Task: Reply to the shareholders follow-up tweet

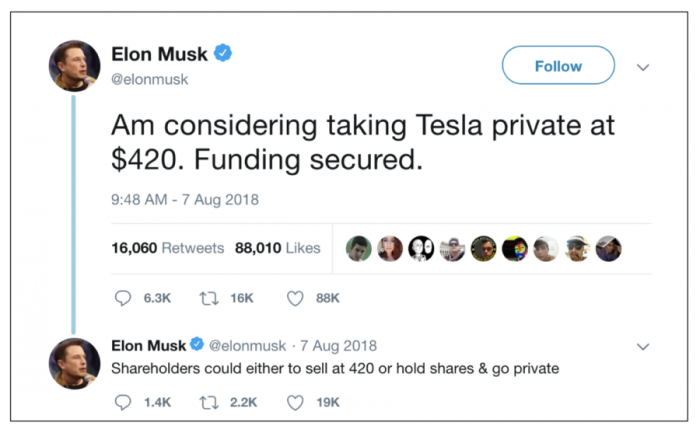Action: coord(123,403)
